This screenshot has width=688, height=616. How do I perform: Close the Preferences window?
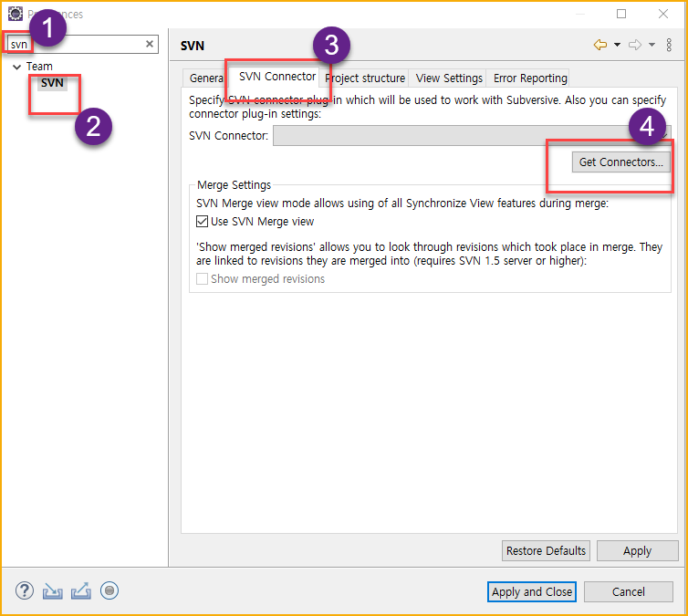click(x=663, y=14)
